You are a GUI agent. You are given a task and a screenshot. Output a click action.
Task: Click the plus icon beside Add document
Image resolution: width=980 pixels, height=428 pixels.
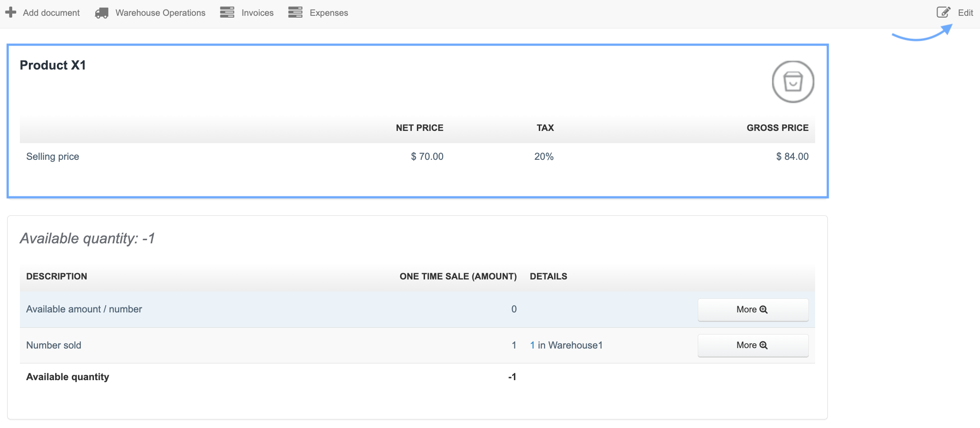11,13
